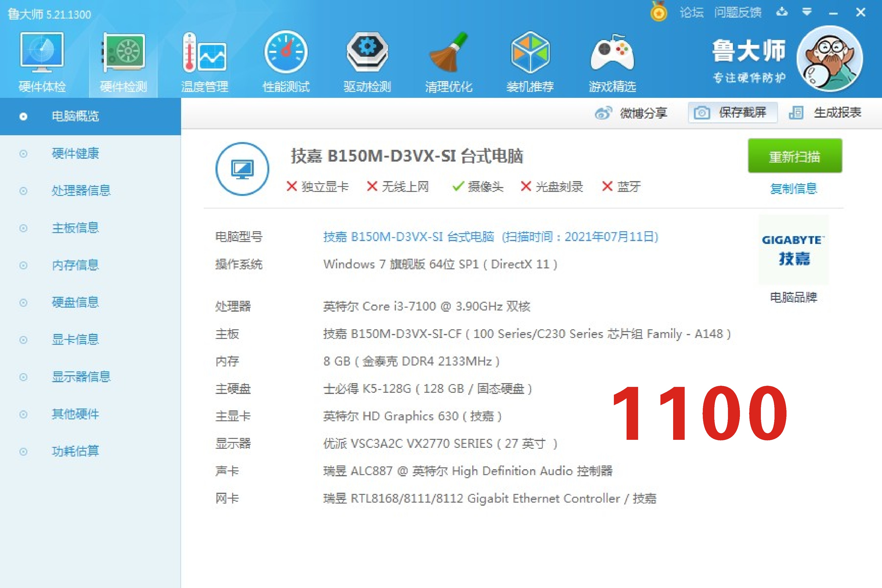
Task: Click 优派 VX2770 SERIES monitor text
Action: click(440, 444)
